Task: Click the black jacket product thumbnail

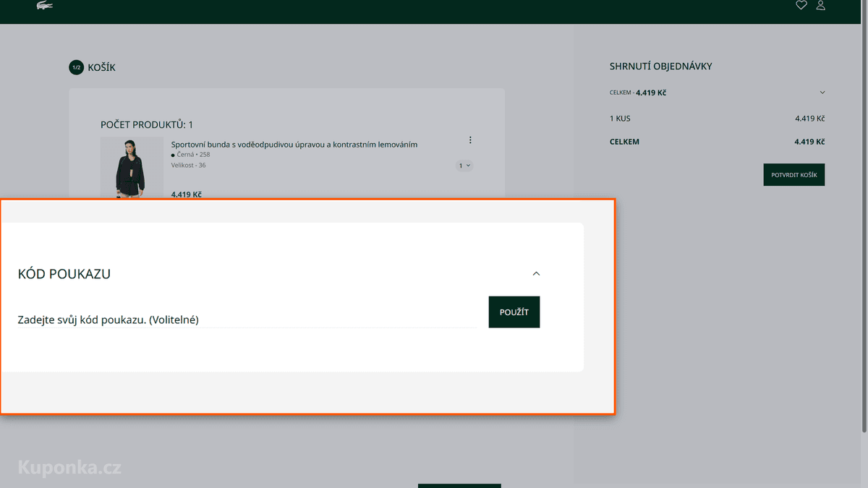Action: pos(132,167)
